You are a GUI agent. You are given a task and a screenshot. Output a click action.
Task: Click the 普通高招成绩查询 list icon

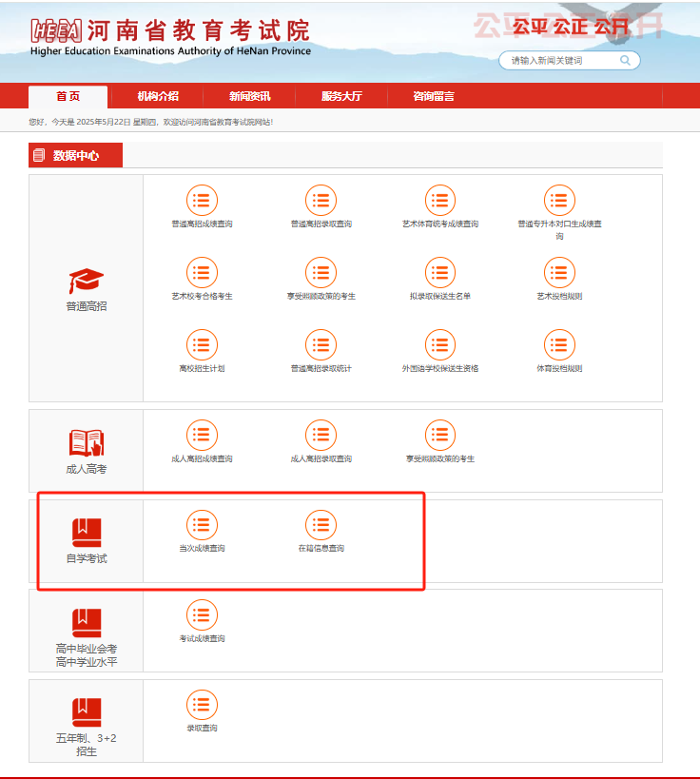coord(202,201)
